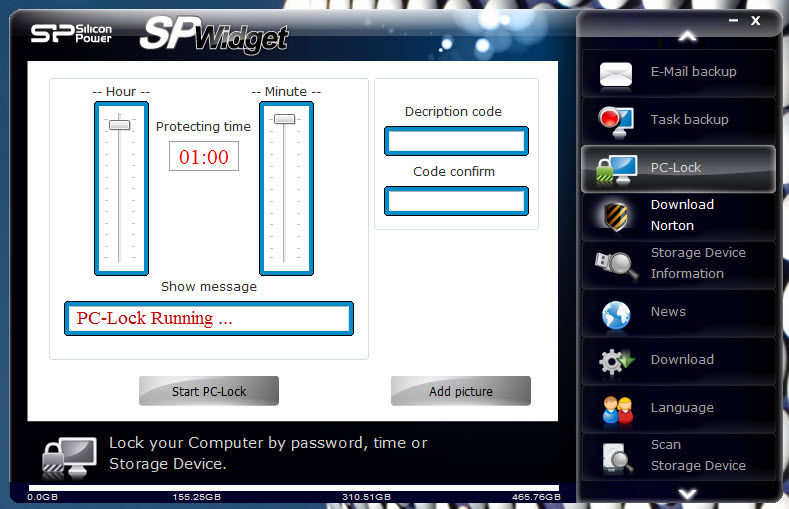Open the E-Mail backup menu entry
This screenshot has height=509, width=789.
tap(678, 73)
